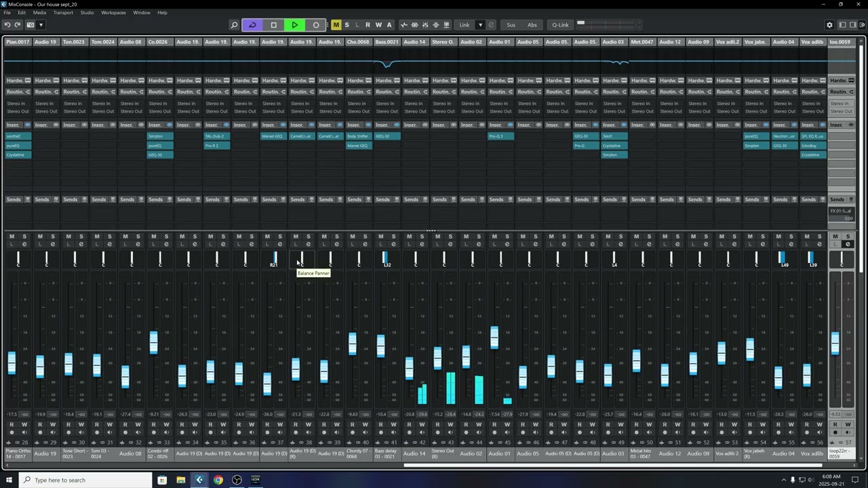Click the global Solo S toolbar button
The height and width of the screenshot is (488, 868).
(347, 25)
